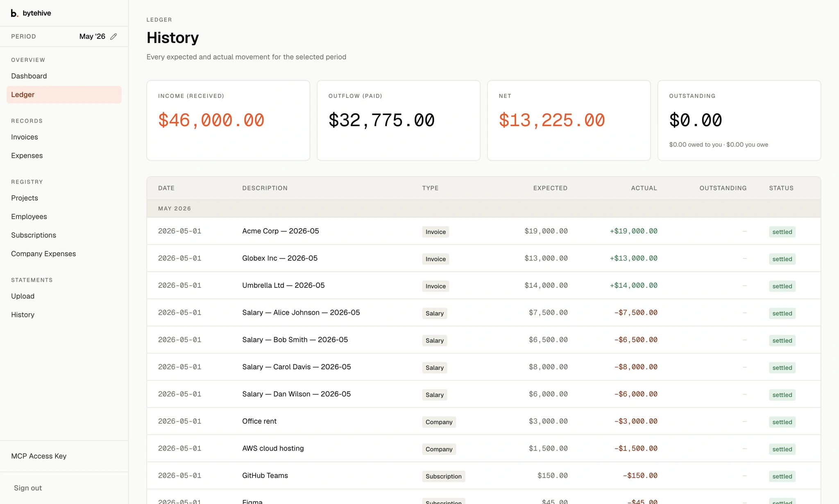Click the Actual column header
Image resolution: width=839 pixels, height=504 pixels.
(644, 188)
